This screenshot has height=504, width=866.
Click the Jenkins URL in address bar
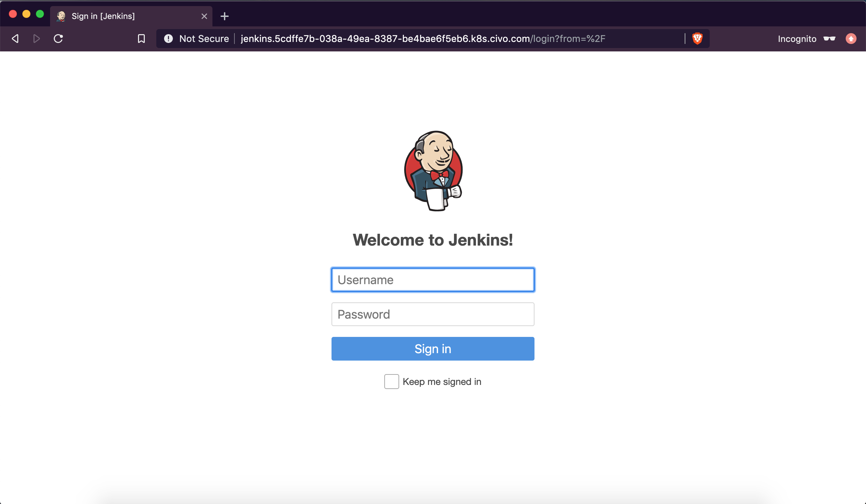tap(423, 39)
